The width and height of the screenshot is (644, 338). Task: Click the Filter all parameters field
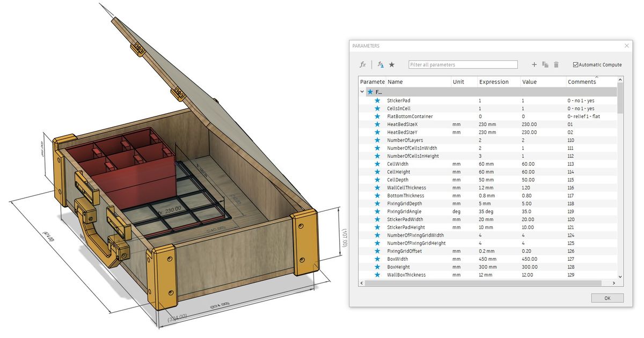[x=463, y=64]
